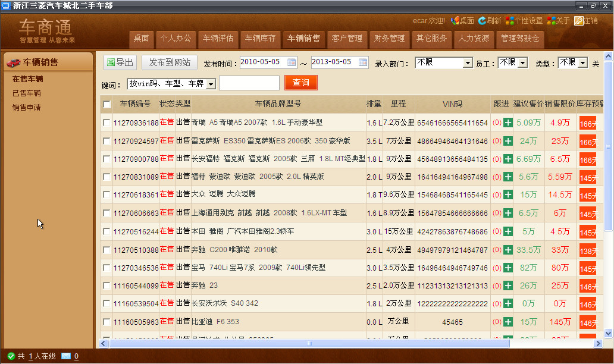Click green plus for 别克 凯越 row
614x364 pixels.
[508, 213]
